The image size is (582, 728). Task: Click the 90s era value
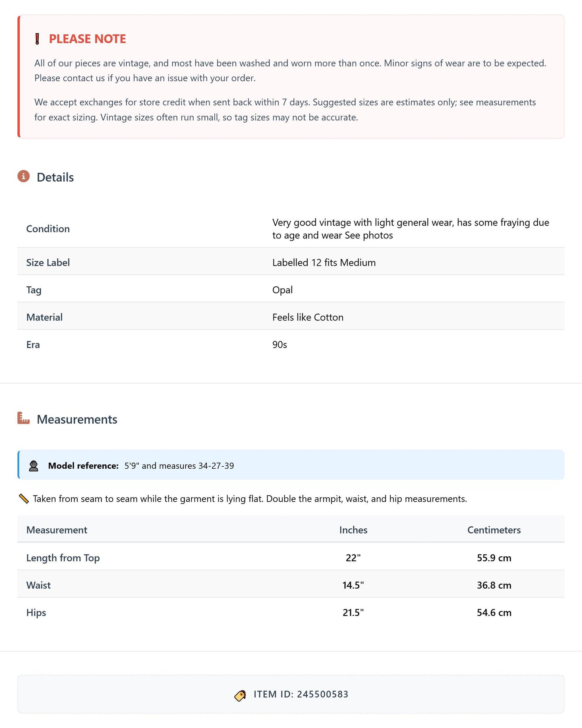tap(280, 345)
